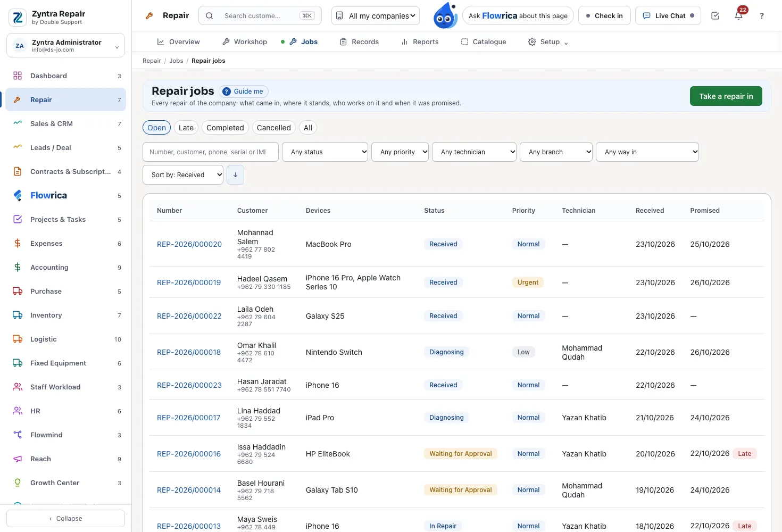Click the Urgent priority badge
Screen dimensions: 782x532
coord(528,282)
